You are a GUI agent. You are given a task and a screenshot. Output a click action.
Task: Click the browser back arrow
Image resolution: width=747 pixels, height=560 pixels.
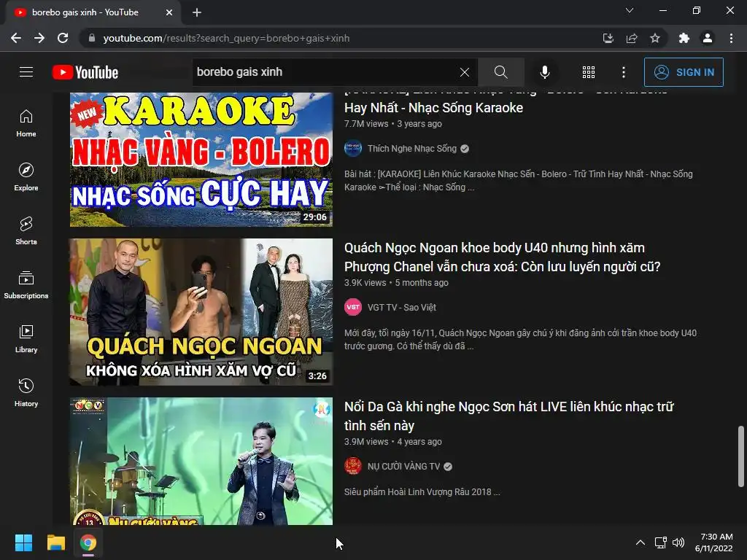[x=16, y=38]
